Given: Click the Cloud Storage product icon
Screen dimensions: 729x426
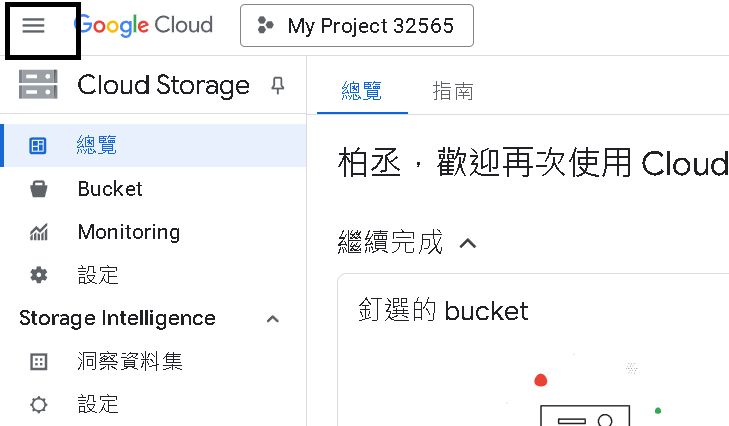Looking at the screenshot, I should pyautogui.click(x=38, y=85).
